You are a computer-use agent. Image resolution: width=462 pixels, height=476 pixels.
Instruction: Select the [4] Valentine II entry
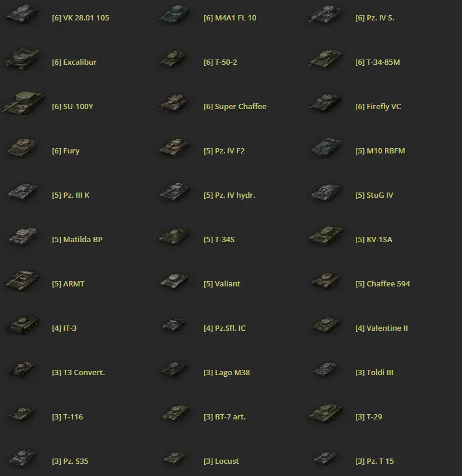tap(381, 328)
